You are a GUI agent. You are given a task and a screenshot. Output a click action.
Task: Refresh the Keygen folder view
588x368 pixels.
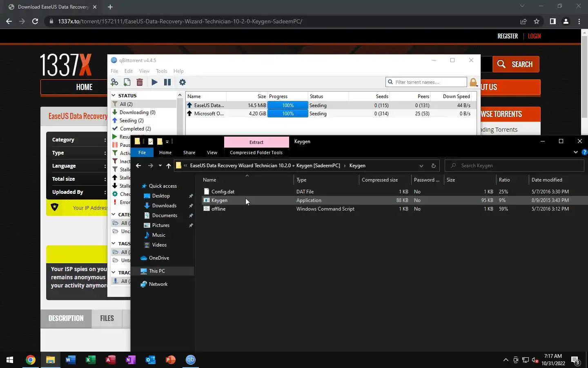[433, 166]
